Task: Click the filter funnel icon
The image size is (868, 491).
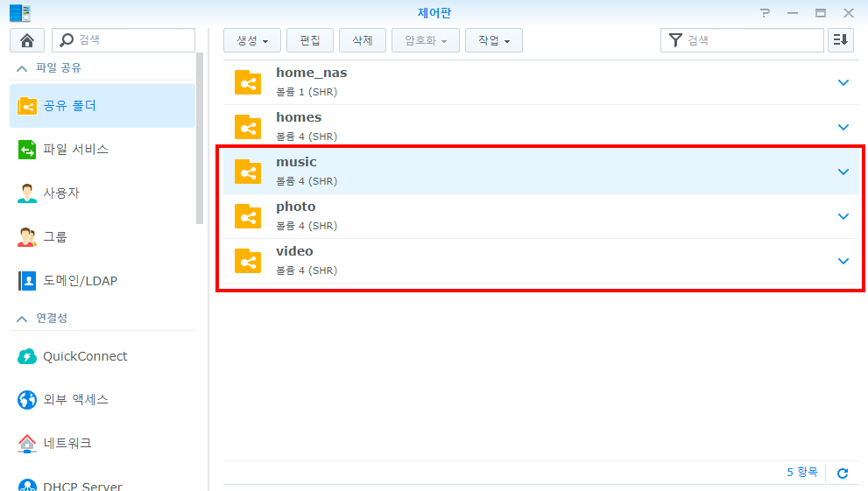Action: click(675, 40)
